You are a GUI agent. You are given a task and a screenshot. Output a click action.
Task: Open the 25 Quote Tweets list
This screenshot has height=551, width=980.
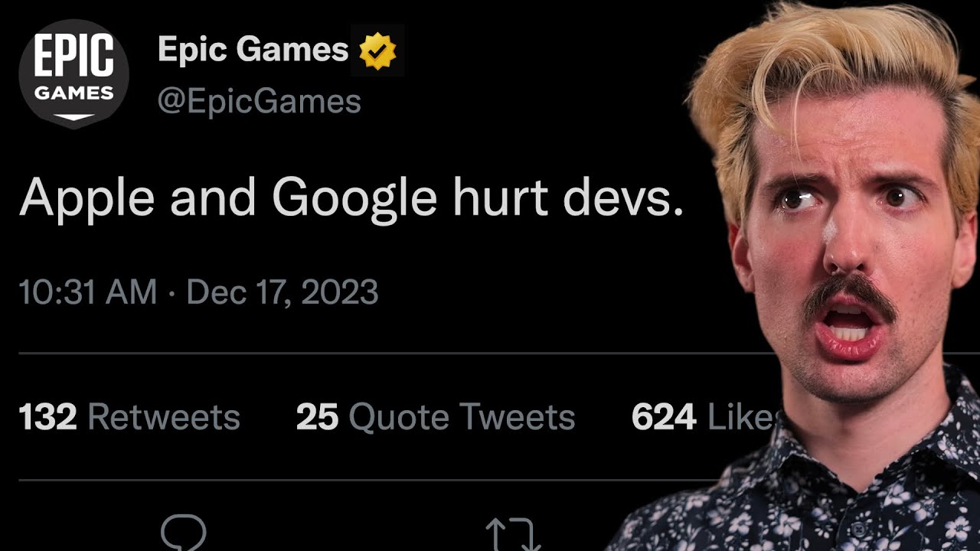tap(435, 418)
